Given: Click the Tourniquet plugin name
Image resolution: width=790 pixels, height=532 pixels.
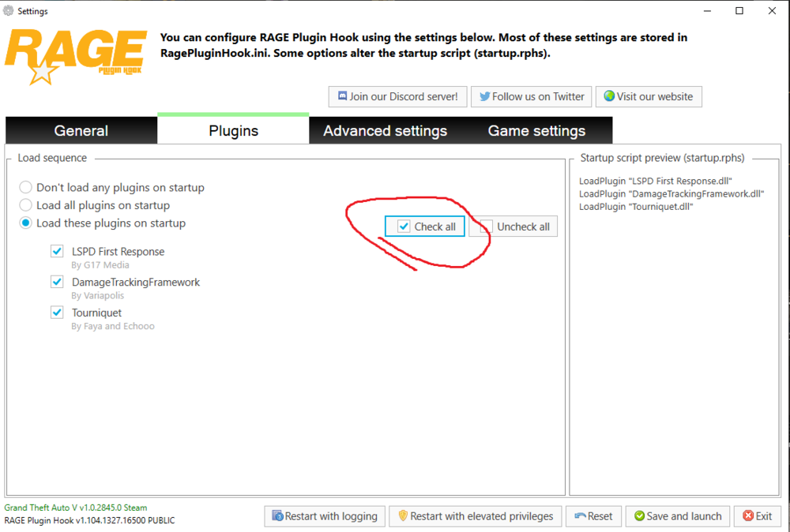Looking at the screenshot, I should tap(96, 313).
